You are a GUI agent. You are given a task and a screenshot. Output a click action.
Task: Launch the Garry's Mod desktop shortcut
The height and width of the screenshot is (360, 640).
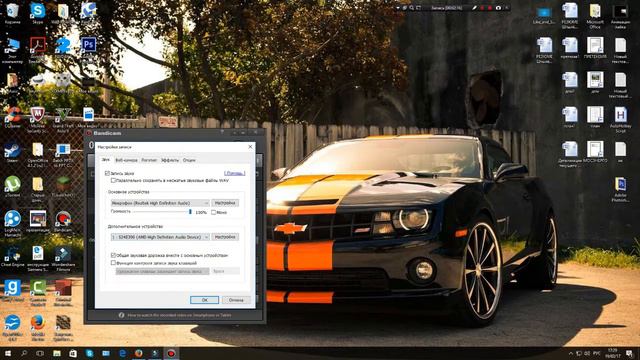click(x=12, y=291)
